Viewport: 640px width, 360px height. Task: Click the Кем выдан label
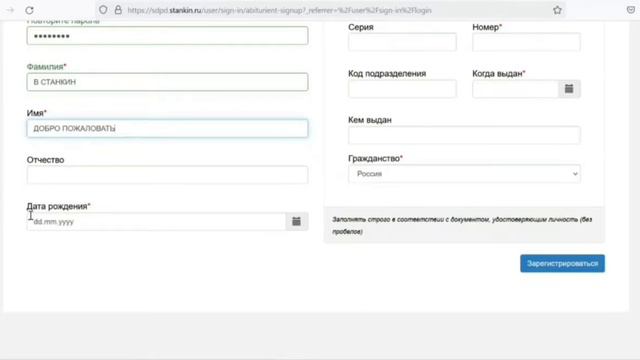(370, 120)
